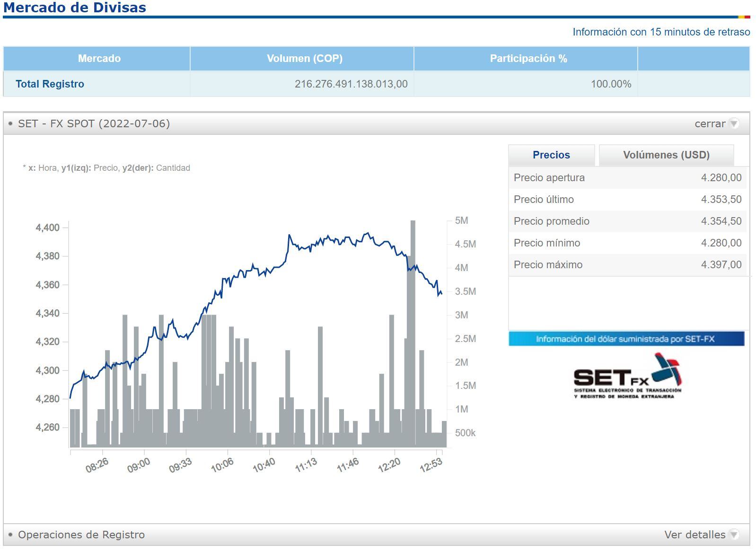756x553 pixels.
Task: Click the SET-FX logo image
Action: point(627,377)
